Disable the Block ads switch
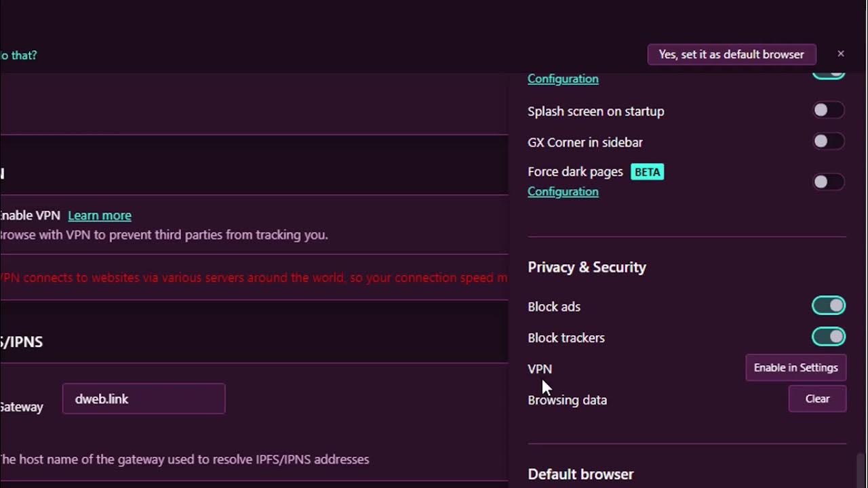The width and height of the screenshot is (868, 488). pyautogui.click(x=828, y=306)
